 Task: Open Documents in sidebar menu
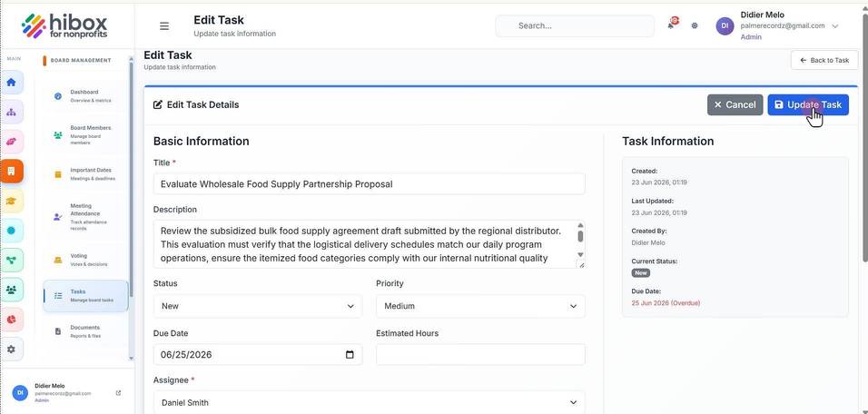click(x=85, y=331)
